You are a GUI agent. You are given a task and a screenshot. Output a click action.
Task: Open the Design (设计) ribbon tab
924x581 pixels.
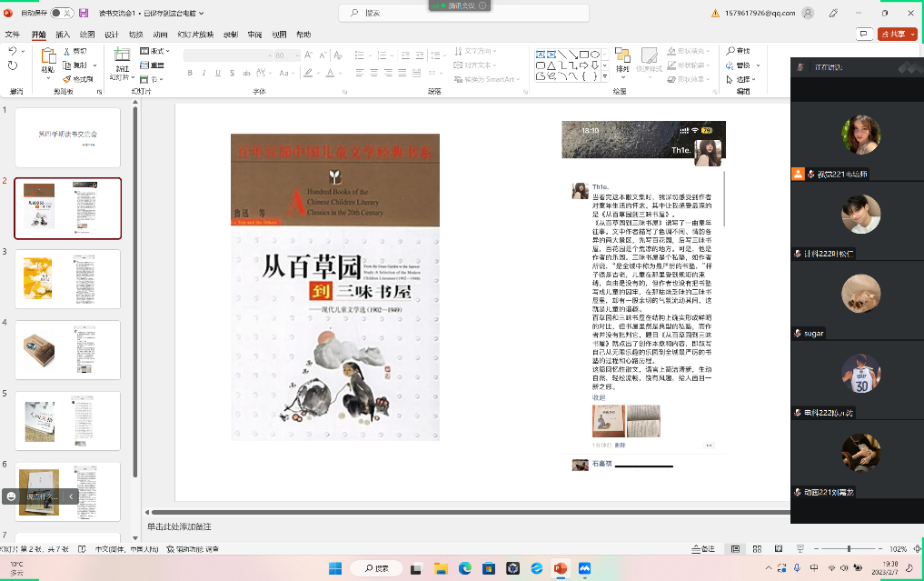tap(111, 34)
